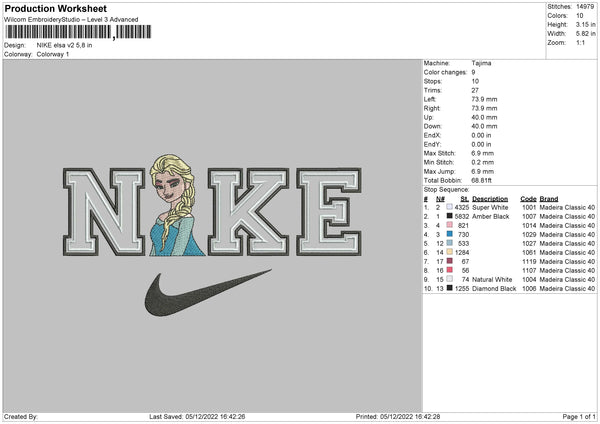
Task: Click the Page 1 of 1 footer label
Action: click(x=579, y=416)
